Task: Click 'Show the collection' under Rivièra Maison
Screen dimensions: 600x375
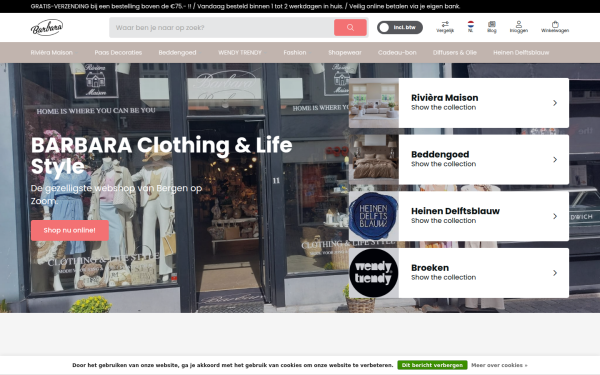Action: (443, 108)
